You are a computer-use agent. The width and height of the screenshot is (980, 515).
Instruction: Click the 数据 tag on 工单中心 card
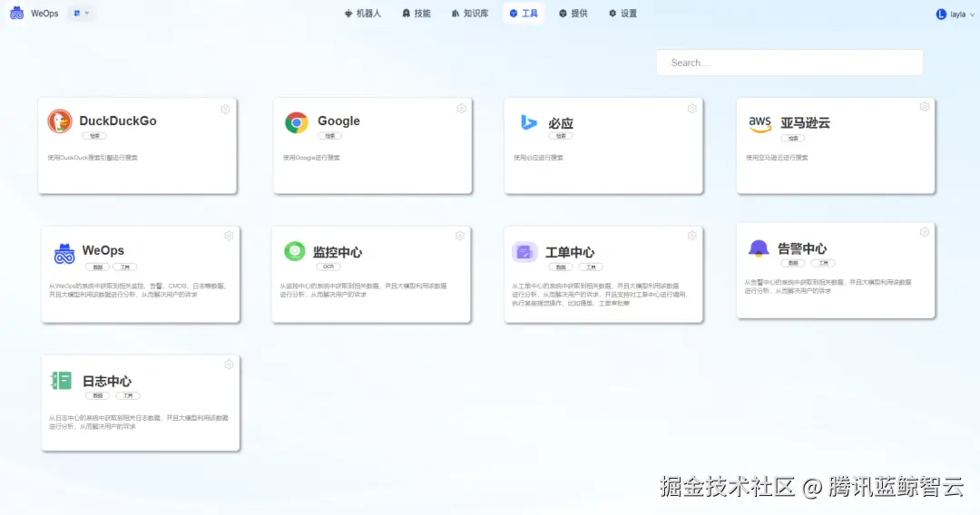(x=561, y=267)
